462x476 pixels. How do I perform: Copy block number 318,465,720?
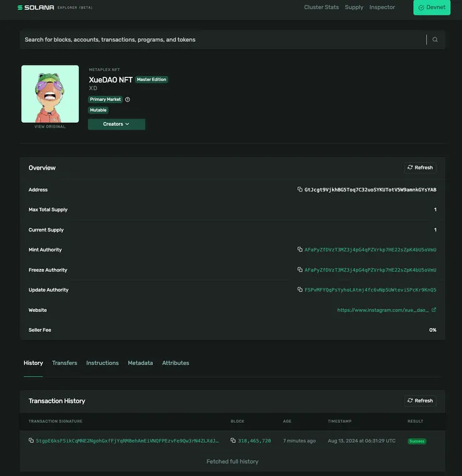click(x=233, y=440)
